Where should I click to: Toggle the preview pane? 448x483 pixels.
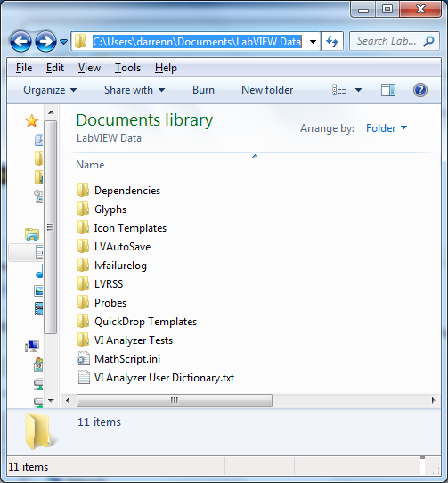[x=388, y=90]
